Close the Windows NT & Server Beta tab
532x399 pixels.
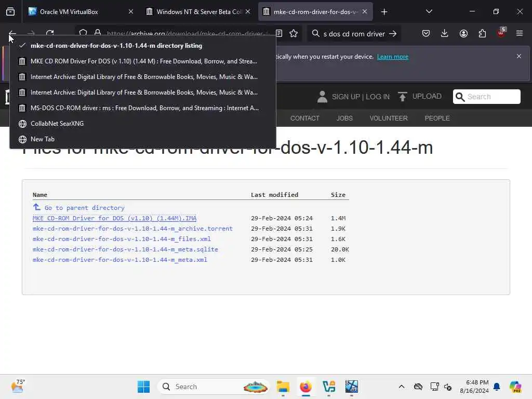248,11
